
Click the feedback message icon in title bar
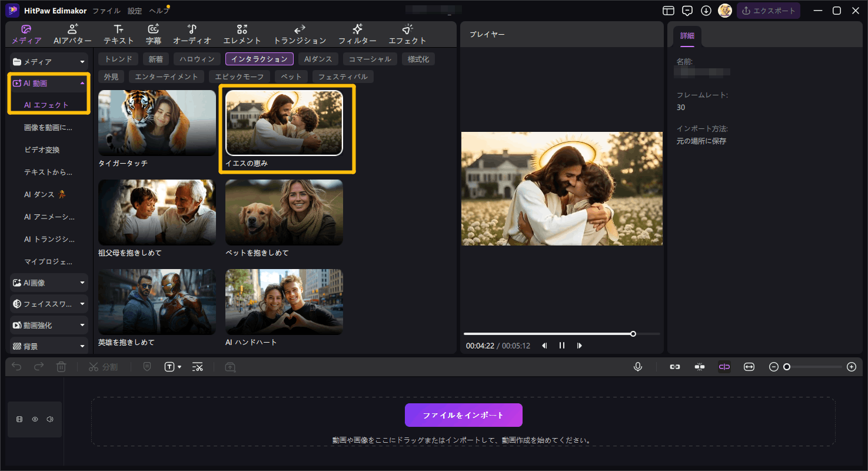(x=687, y=11)
